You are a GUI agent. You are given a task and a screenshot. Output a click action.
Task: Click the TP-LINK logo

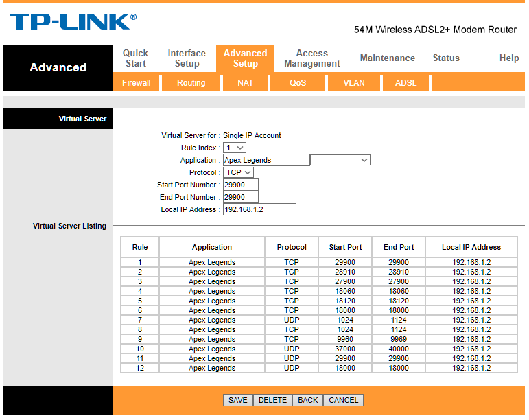73,22
